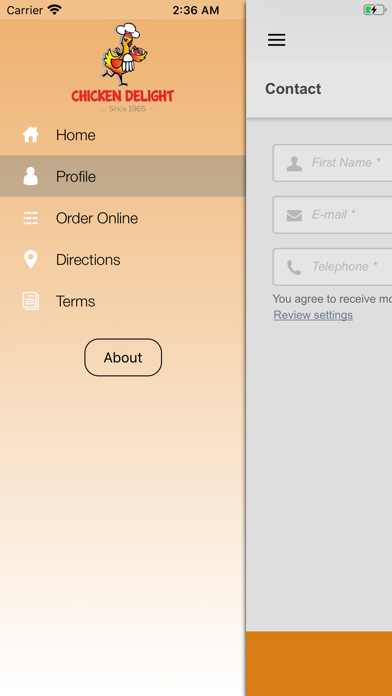The height and width of the screenshot is (696, 392).
Task: Focus the Telephone input field
Action: coord(333,267)
